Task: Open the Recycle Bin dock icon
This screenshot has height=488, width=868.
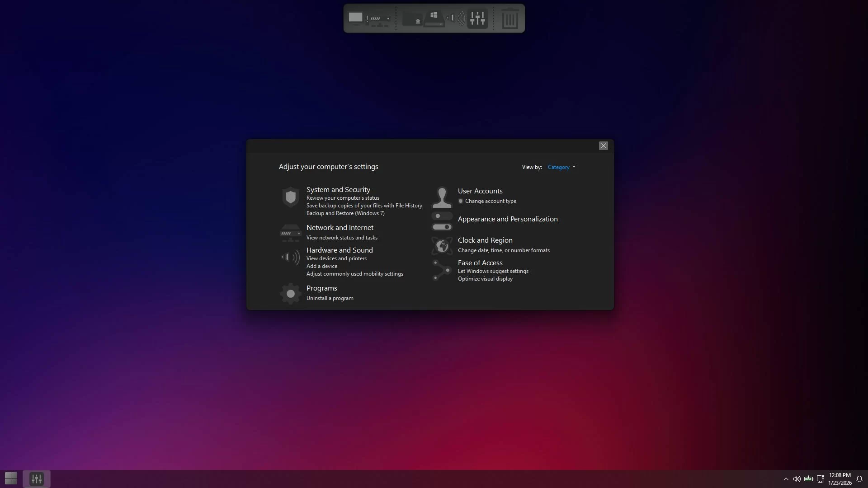Action: pyautogui.click(x=510, y=19)
